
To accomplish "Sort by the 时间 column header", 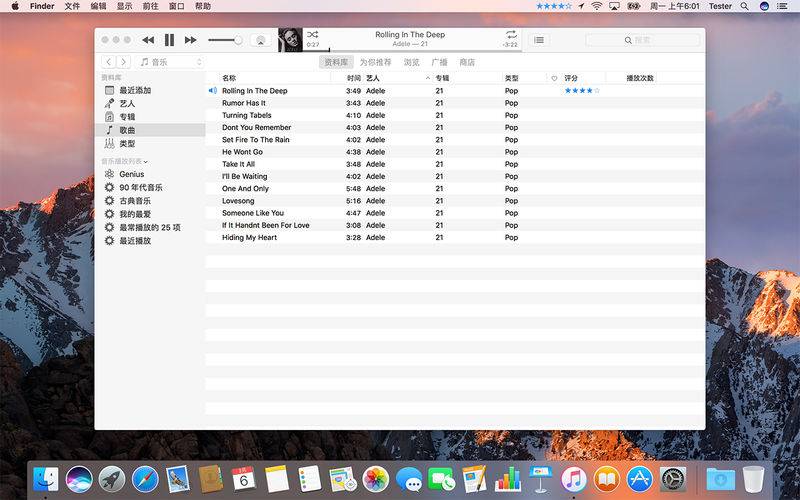I will coord(353,78).
